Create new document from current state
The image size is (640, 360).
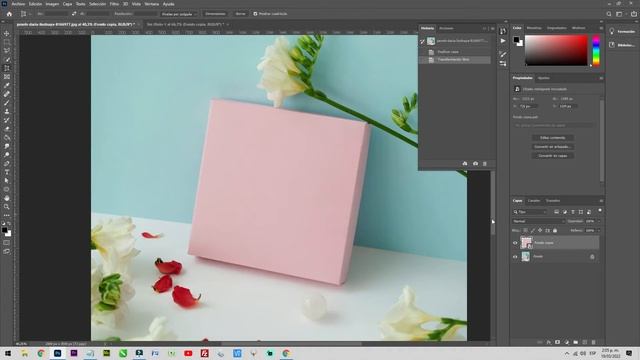pyautogui.click(x=465, y=164)
